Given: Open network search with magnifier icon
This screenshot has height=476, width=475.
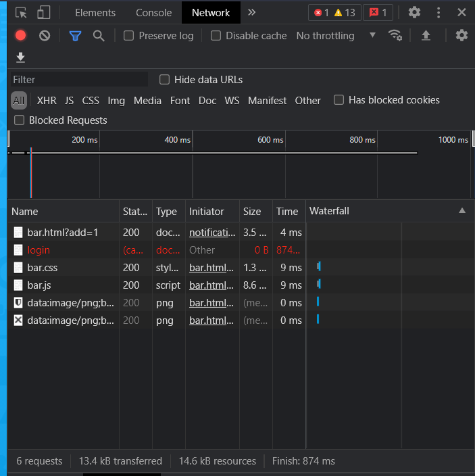Looking at the screenshot, I should coord(99,36).
